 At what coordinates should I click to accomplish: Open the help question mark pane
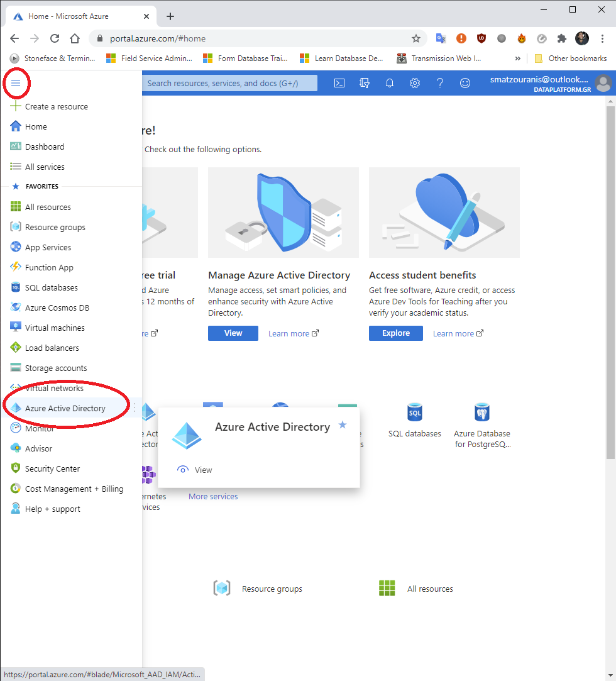440,82
